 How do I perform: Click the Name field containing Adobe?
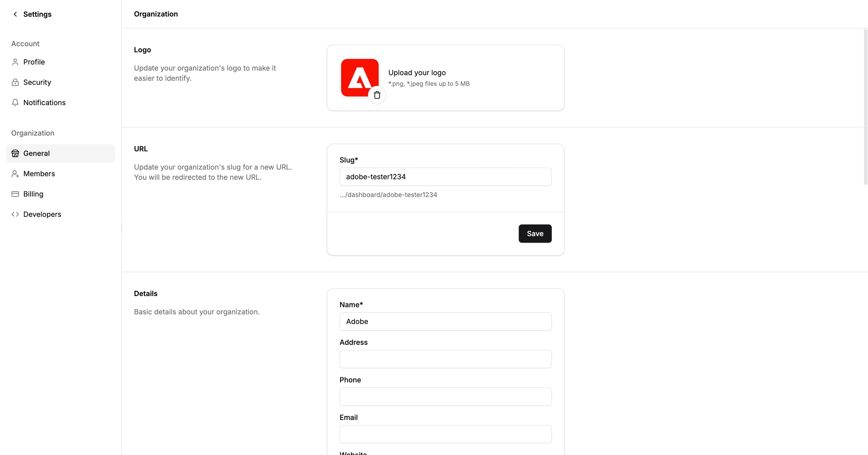pos(445,321)
